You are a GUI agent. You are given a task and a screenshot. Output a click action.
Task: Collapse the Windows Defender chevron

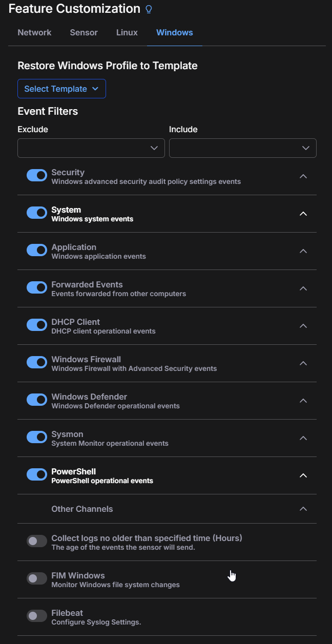click(x=303, y=401)
